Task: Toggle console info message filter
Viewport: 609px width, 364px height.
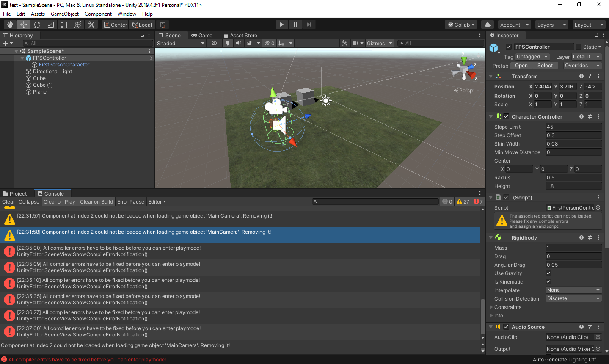Action: pos(448,201)
